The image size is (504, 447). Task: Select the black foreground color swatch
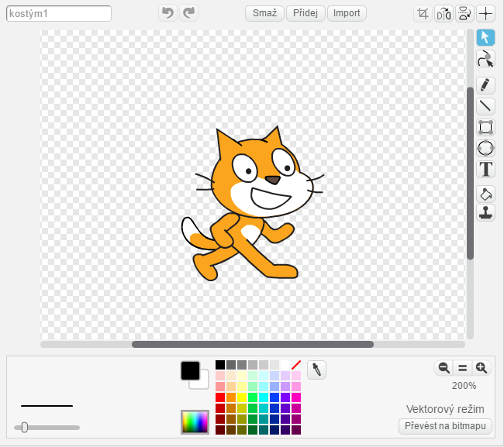click(190, 370)
